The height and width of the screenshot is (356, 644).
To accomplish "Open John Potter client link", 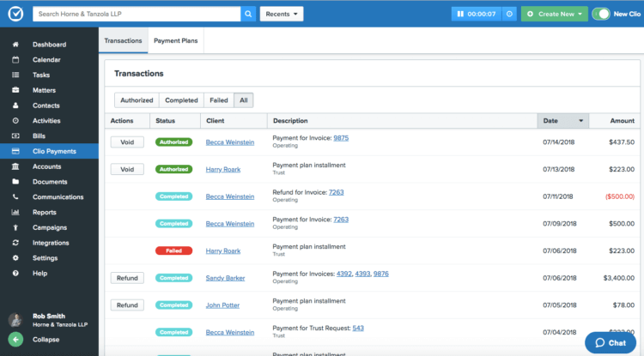I will coord(222,305).
